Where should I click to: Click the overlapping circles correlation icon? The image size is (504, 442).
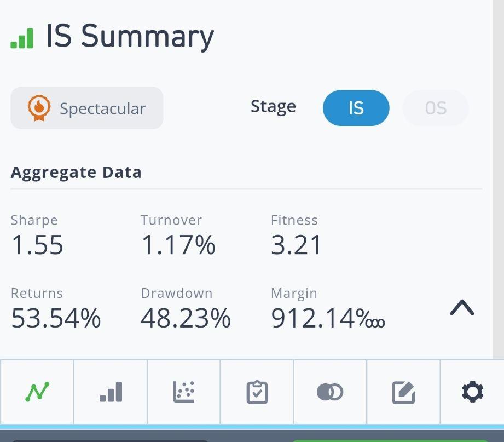pyautogui.click(x=330, y=392)
